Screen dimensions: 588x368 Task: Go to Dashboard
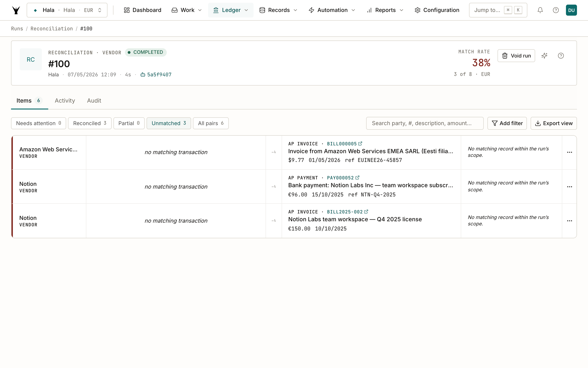[x=142, y=10]
